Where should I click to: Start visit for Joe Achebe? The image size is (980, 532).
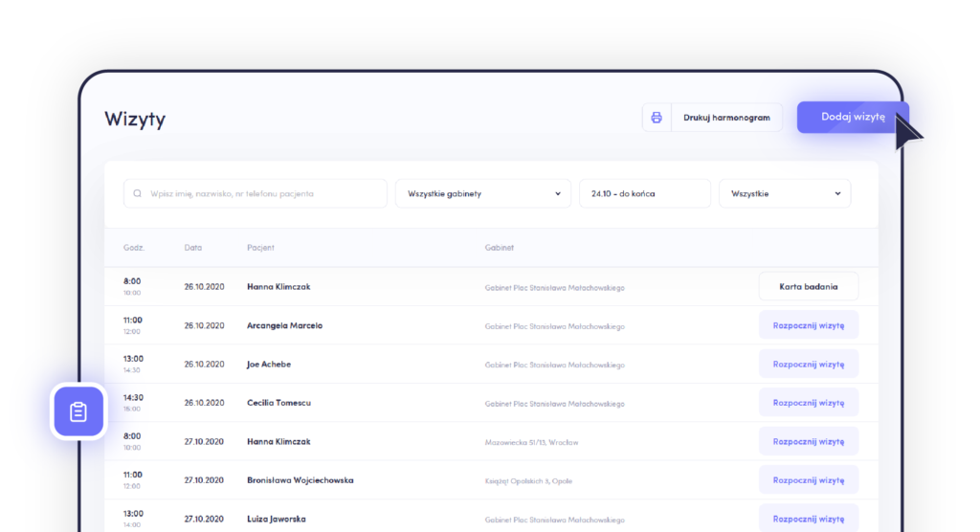tap(809, 364)
